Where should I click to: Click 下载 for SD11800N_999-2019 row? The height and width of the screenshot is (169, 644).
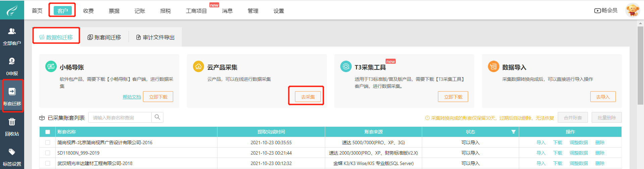click(x=558, y=153)
